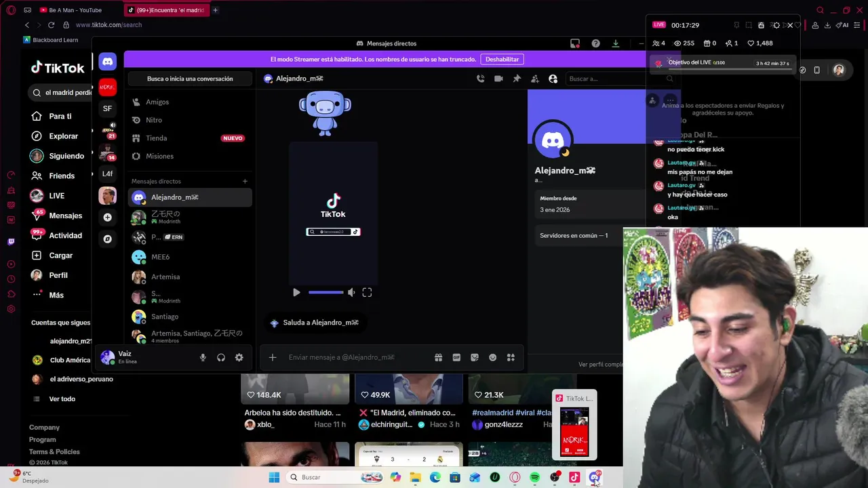The image size is (868, 488).
Task: Open Tienda in Discord sidebar
Action: coord(190,138)
